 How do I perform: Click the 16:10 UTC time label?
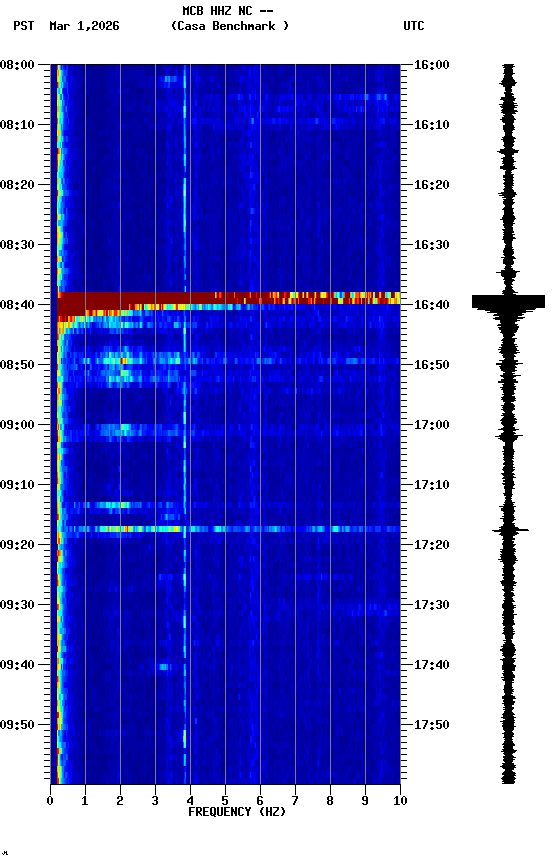click(432, 125)
